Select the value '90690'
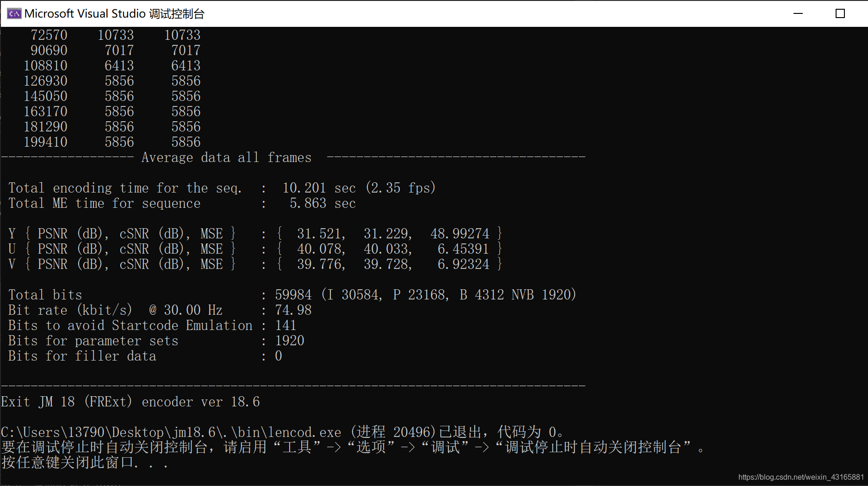This screenshot has height=486, width=868. (49, 50)
